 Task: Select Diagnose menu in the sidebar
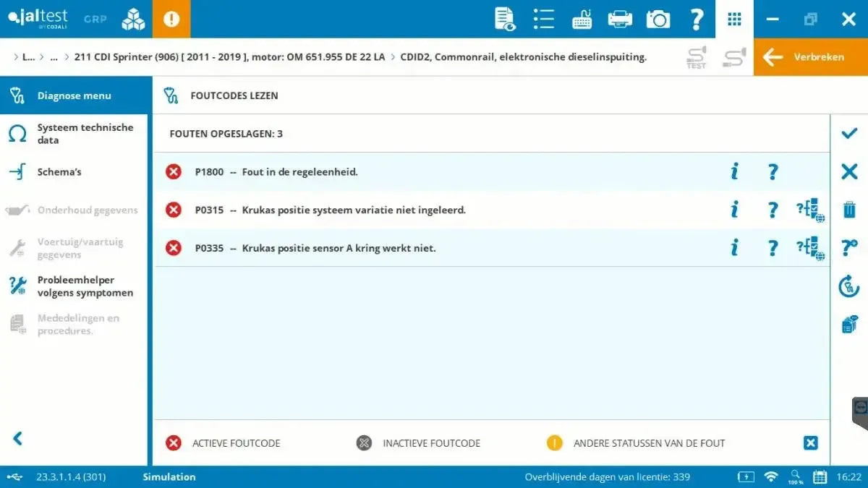coord(72,95)
